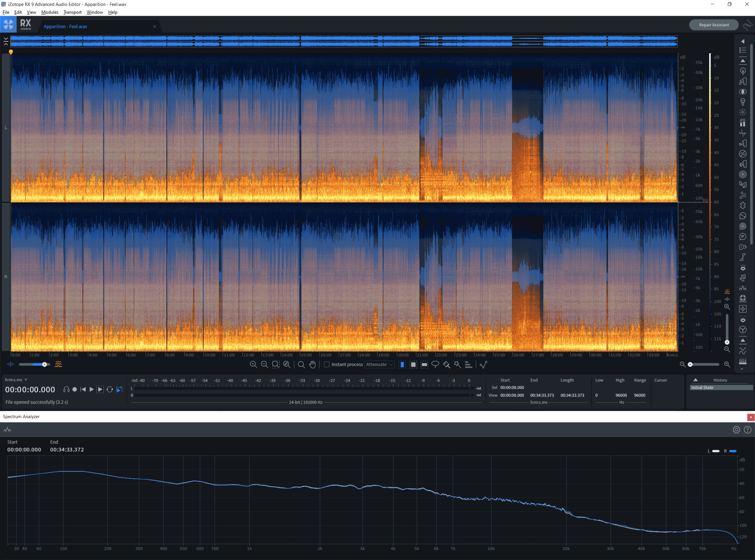The width and height of the screenshot is (755, 560).
Task: Open Spectrum Analyzer settings gear
Action: pos(736,429)
